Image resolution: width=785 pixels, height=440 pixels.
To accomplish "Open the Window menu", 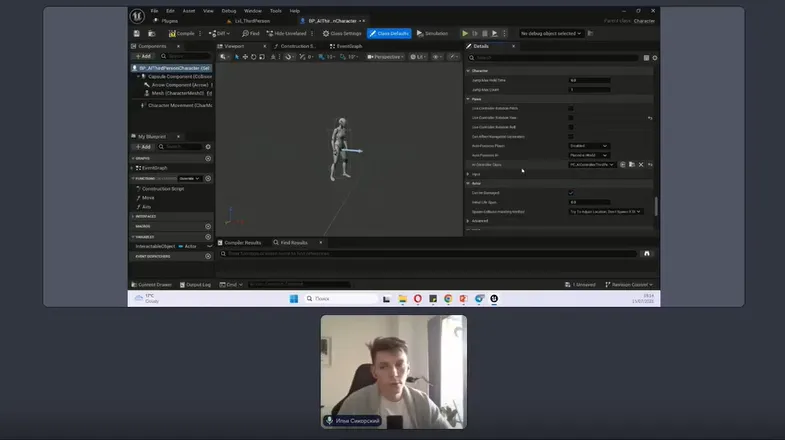I will point(252,10).
